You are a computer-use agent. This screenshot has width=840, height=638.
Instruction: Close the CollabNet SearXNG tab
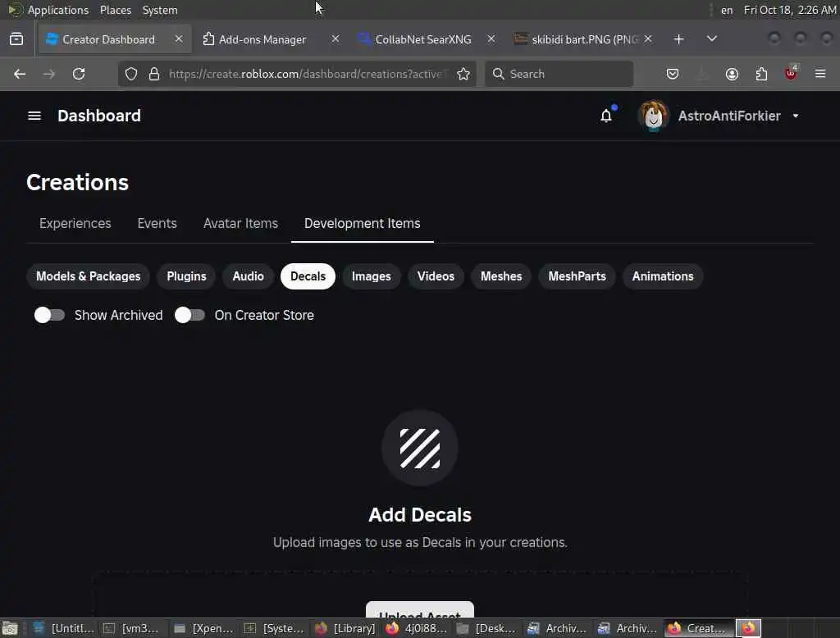point(491,39)
